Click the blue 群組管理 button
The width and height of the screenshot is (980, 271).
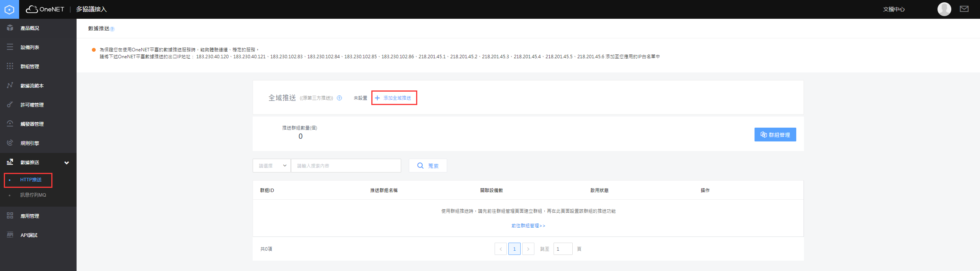pyautogui.click(x=775, y=135)
